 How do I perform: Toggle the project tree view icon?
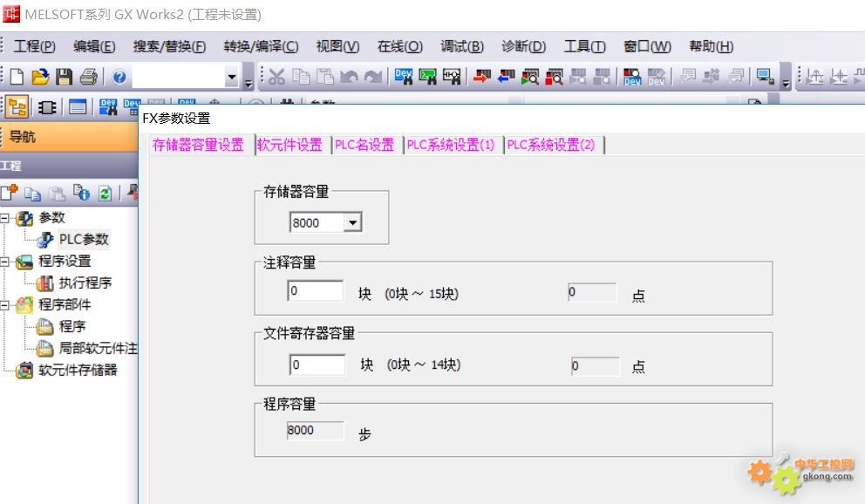[17, 107]
